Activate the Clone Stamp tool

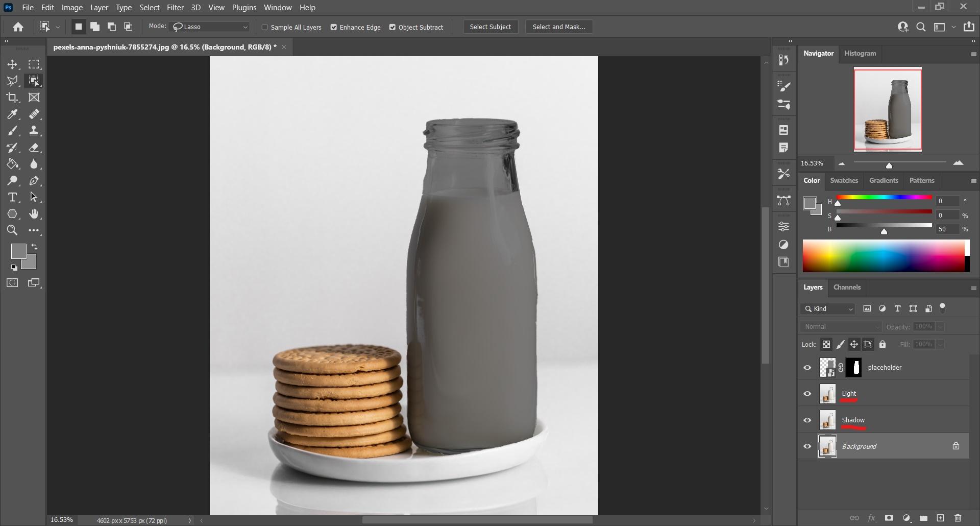34,131
